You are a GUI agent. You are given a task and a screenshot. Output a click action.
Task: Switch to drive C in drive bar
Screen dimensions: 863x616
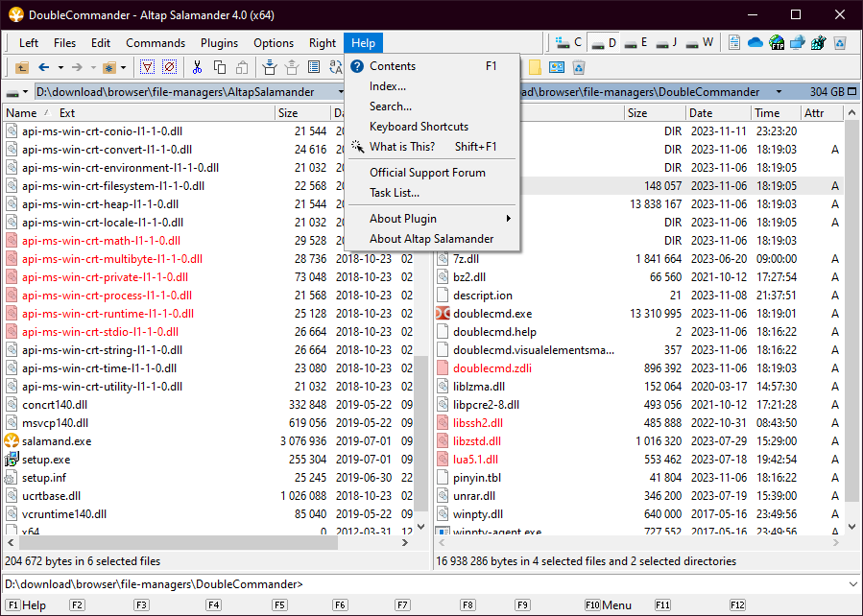click(569, 42)
